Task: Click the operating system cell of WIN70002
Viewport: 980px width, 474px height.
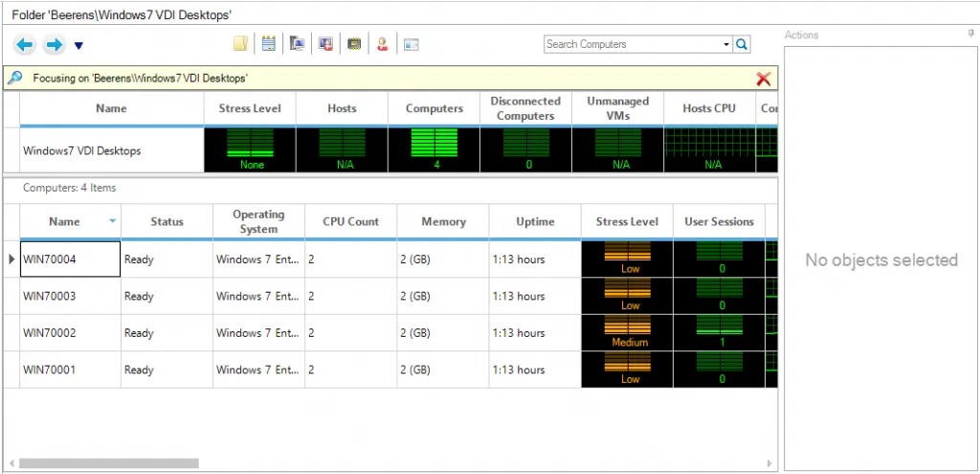Action: [258, 332]
